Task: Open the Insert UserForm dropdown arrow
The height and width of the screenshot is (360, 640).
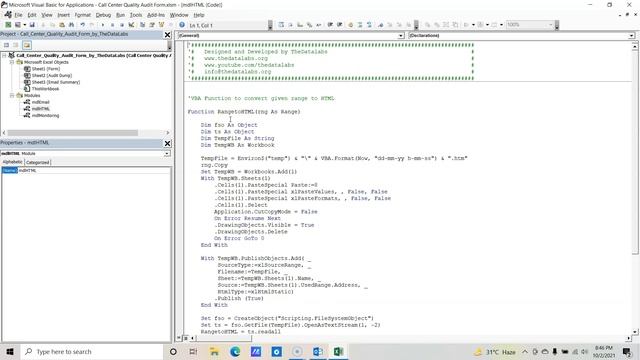Action: tap(24, 25)
